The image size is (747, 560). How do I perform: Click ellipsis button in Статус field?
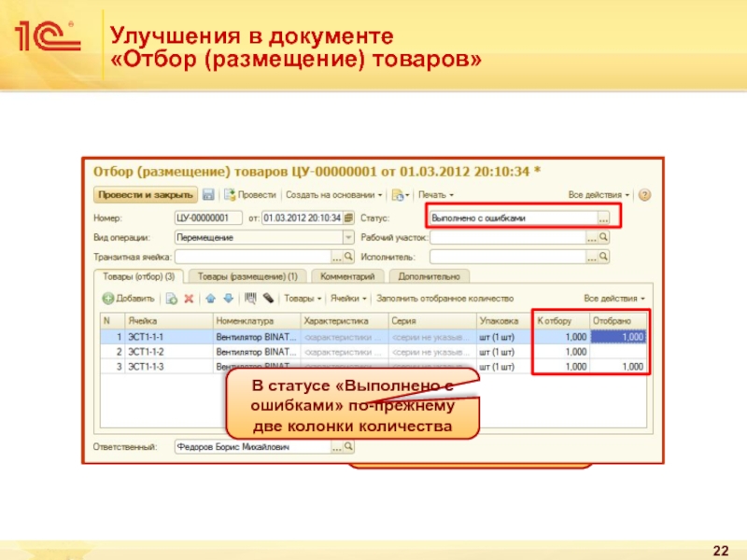click(x=603, y=218)
